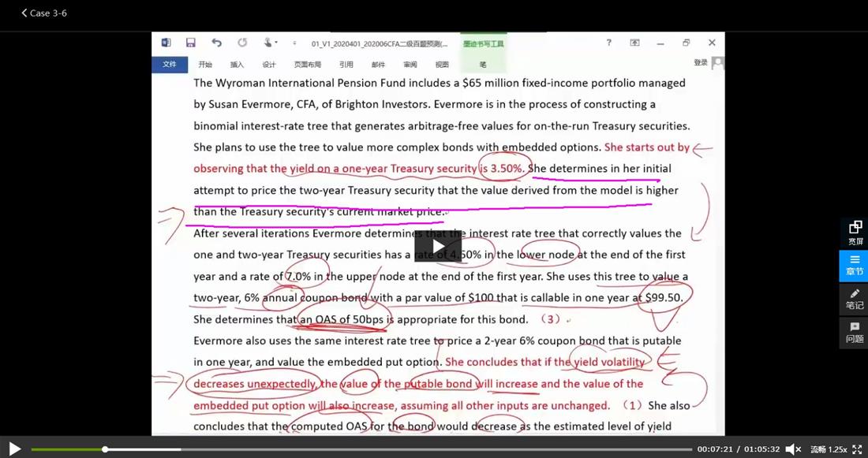This screenshot has width=868, height=458.
Task: Open the 1.25x playback speed selector
Action: (837, 449)
